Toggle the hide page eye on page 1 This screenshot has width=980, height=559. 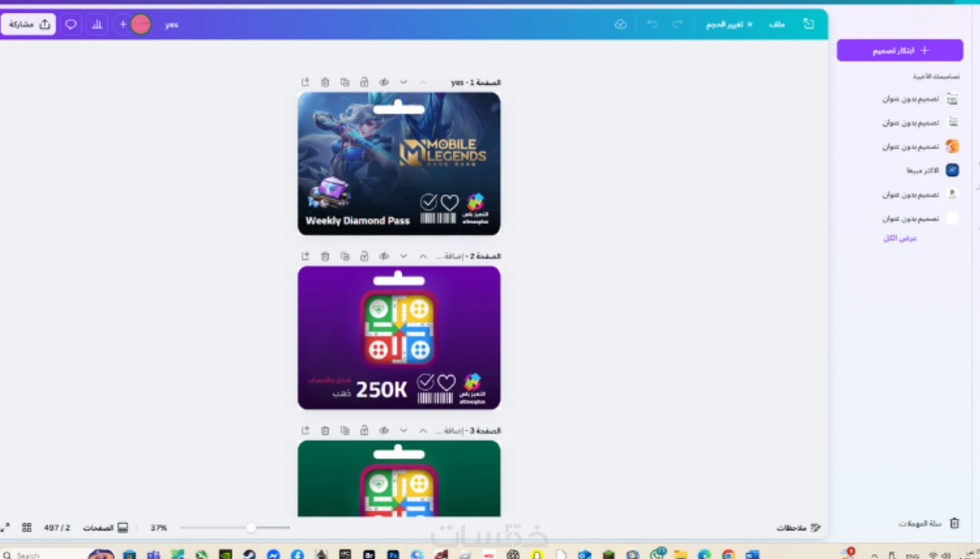[384, 82]
